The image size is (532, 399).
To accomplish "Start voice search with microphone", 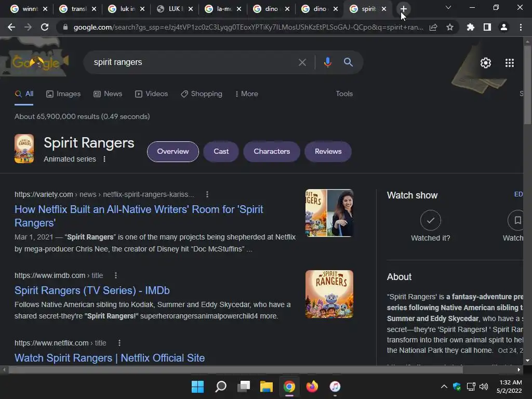I will point(327,62).
